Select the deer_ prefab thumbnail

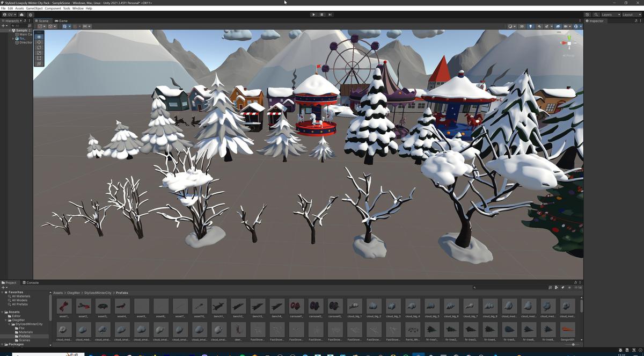coord(238,329)
